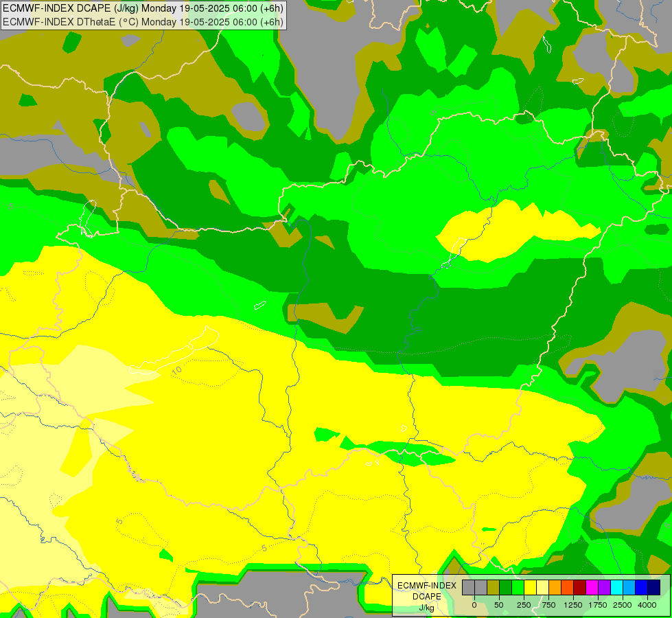Click the pure blue legend swatch
This screenshot has width=672, height=618.
tap(642, 588)
